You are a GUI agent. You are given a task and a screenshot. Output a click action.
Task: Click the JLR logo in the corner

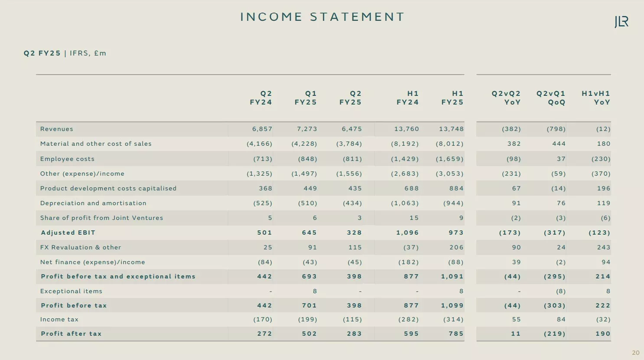621,22
